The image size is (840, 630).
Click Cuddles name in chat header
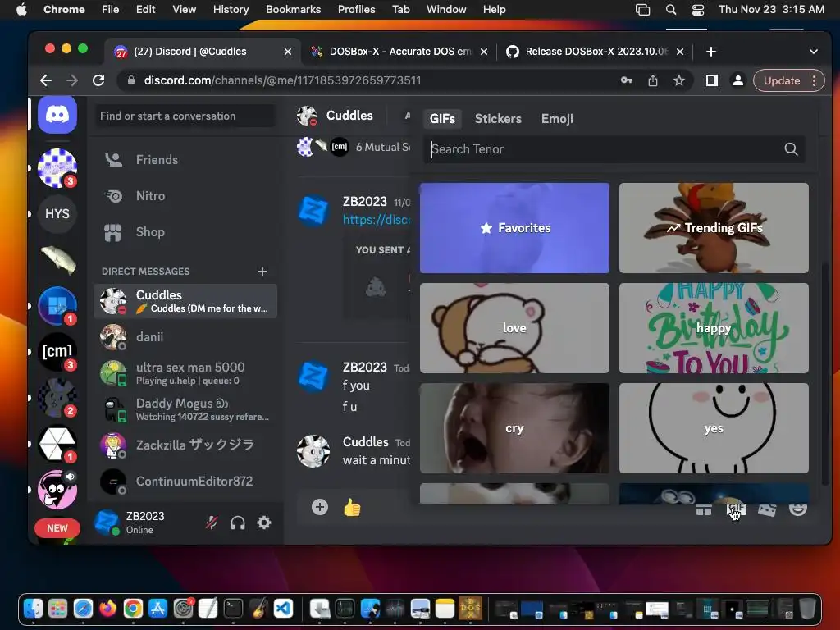[x=349, y=116]
